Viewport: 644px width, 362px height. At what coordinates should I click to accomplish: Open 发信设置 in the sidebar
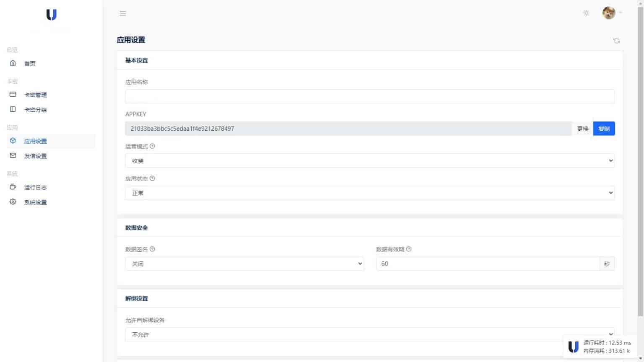tap(36, 156)
